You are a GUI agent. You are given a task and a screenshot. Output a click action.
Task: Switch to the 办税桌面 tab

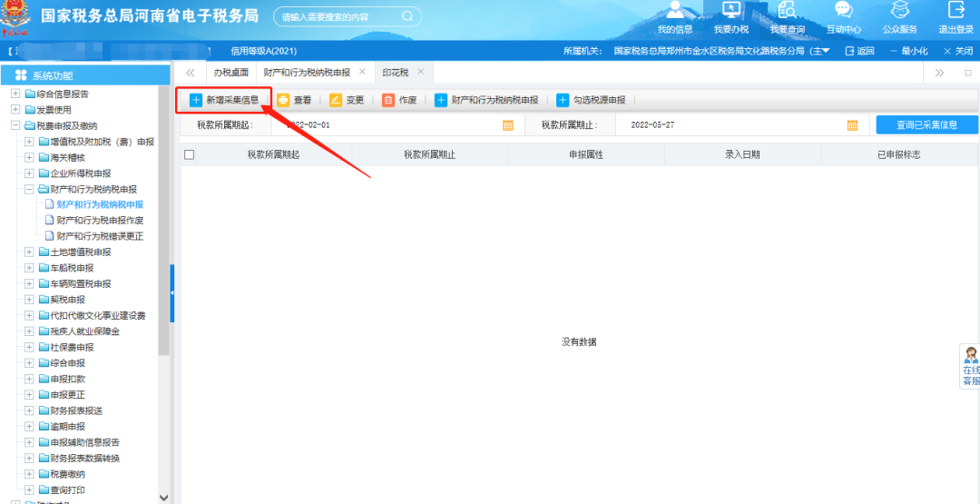[230, 72]
